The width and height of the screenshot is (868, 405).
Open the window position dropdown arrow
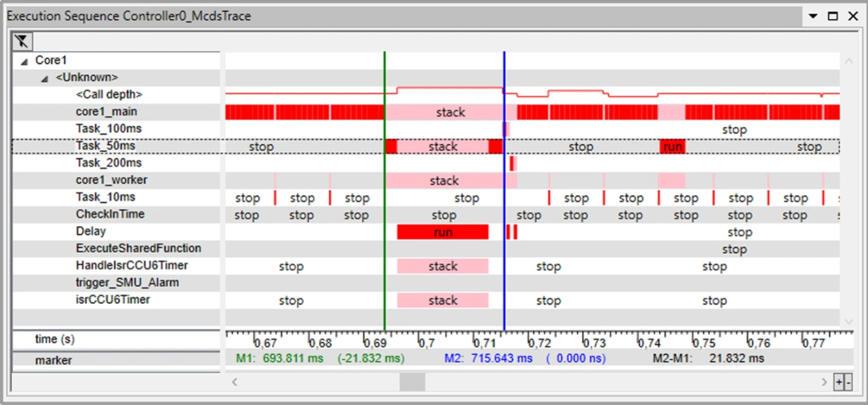coord(813,16)
